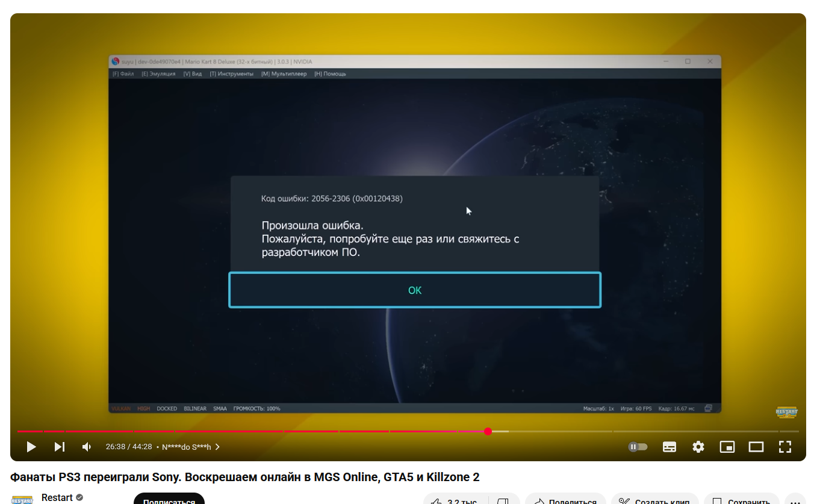
Task: Create a clip with Создать клип
Action: pos(655,500)
